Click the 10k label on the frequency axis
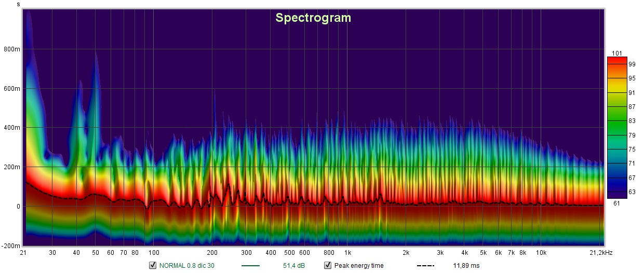The height and width of the screenshot is (273, 644). tap(541, 253)
